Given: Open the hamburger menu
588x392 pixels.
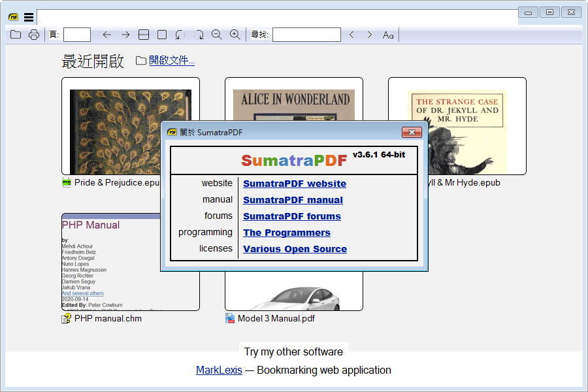Looking at the screenshot, I should 27,16.
